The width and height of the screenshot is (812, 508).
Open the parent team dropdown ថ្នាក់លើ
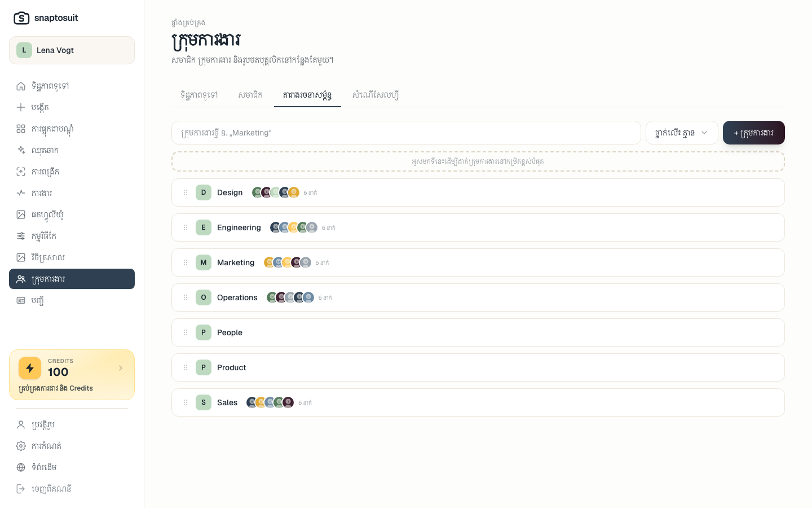click(x=682, y=133)
